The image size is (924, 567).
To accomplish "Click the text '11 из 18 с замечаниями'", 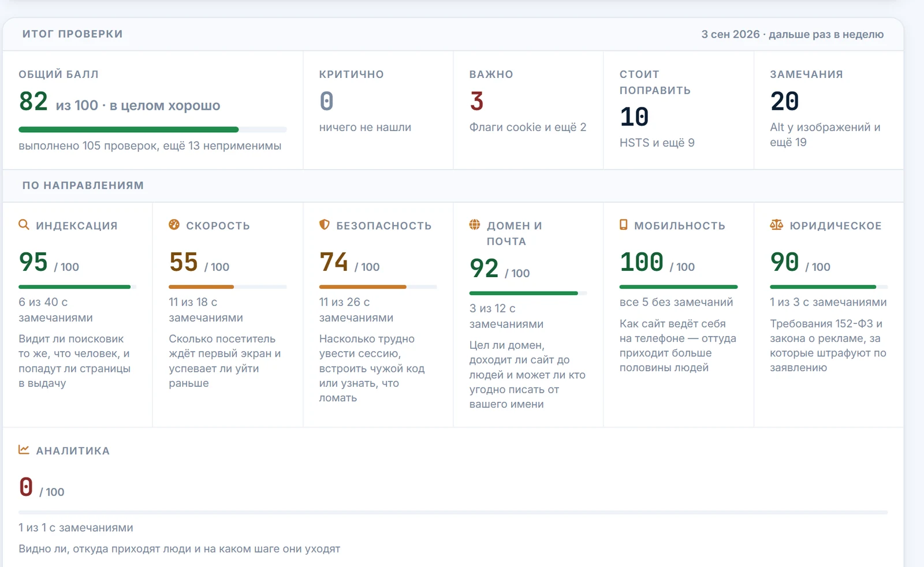I will [x=206, y=309].
